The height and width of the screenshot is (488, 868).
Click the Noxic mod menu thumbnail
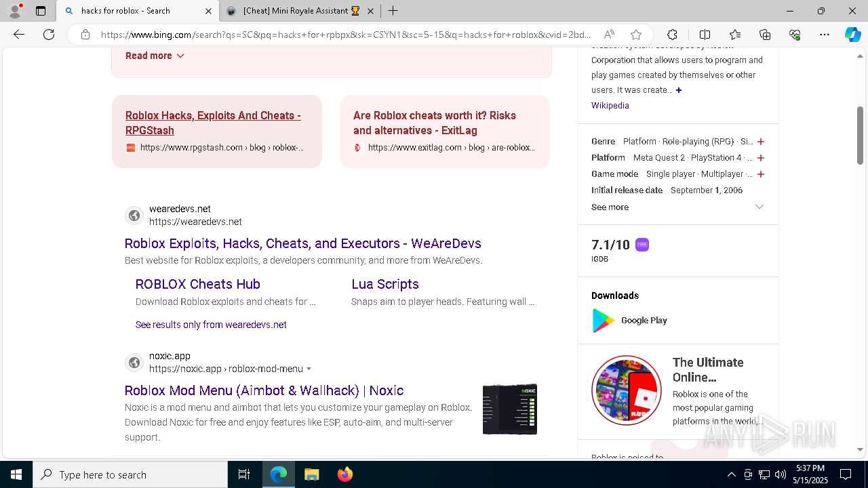pyautogui.click(x=510, y=409)
